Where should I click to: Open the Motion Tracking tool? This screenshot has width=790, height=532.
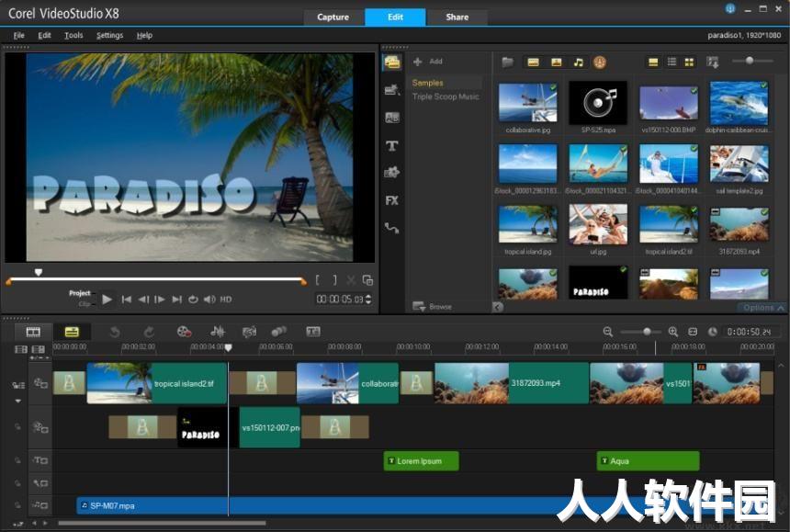tap(278, 332)
